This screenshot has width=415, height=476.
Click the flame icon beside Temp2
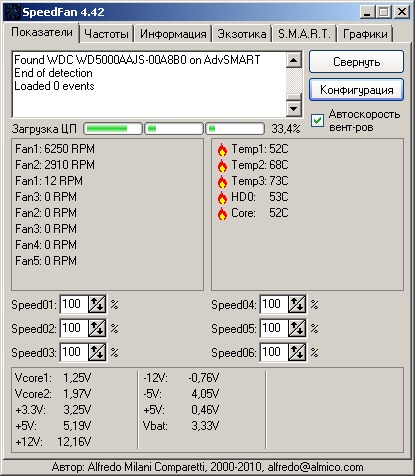[222, 165]
